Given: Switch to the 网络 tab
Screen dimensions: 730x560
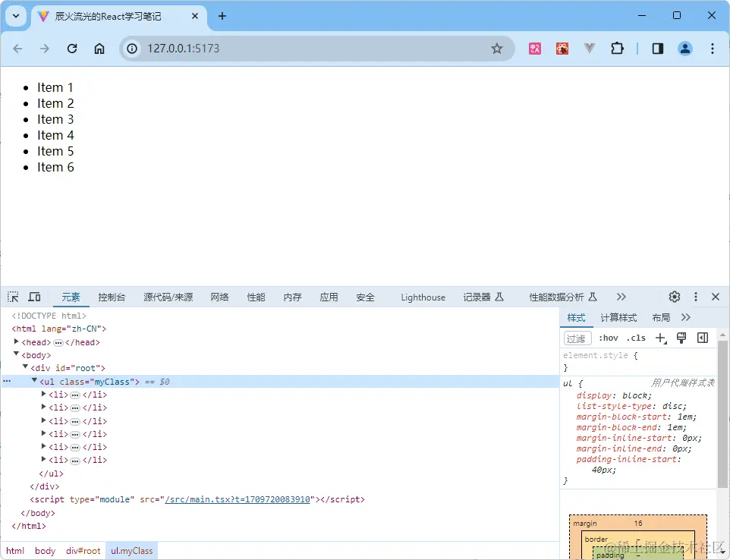Looking at the screenshot, I should [x=219, y=297].
